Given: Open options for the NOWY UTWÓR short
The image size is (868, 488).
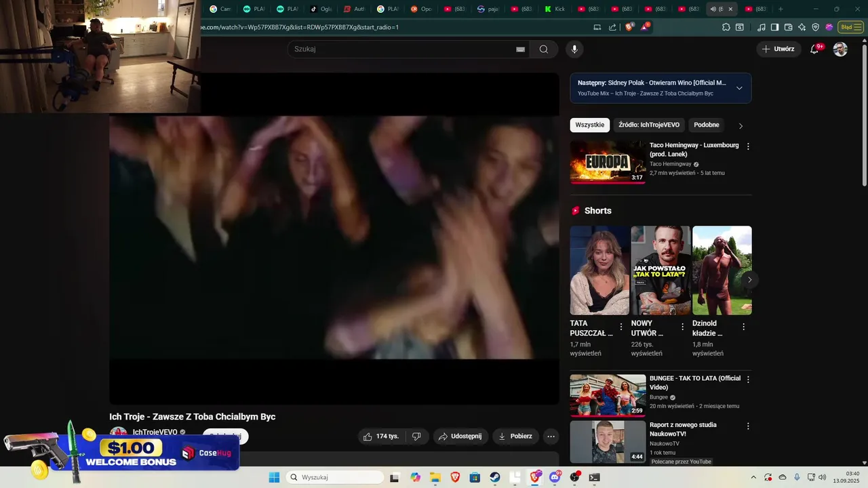Looking at the screenshot, I should [682, 327].
